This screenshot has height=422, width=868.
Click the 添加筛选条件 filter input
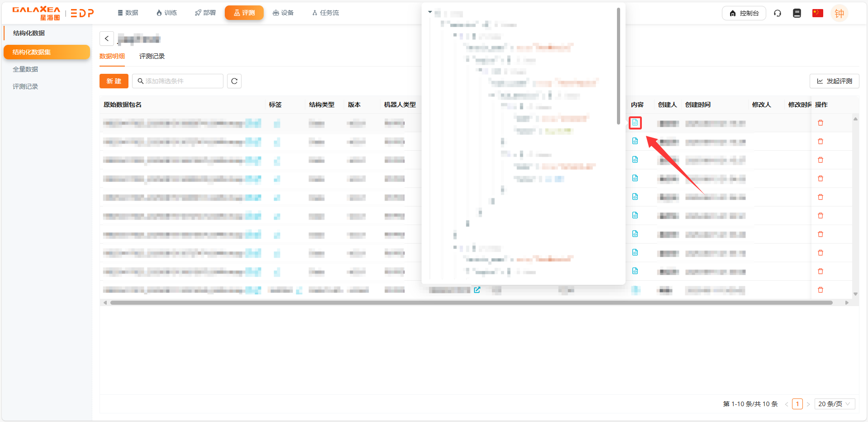point(178,81)
